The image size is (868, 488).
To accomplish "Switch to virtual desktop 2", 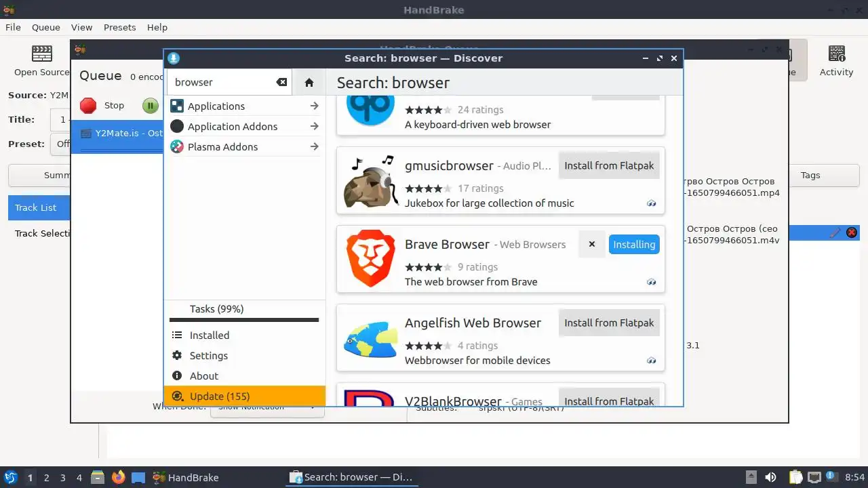I will tap(46, 477).
